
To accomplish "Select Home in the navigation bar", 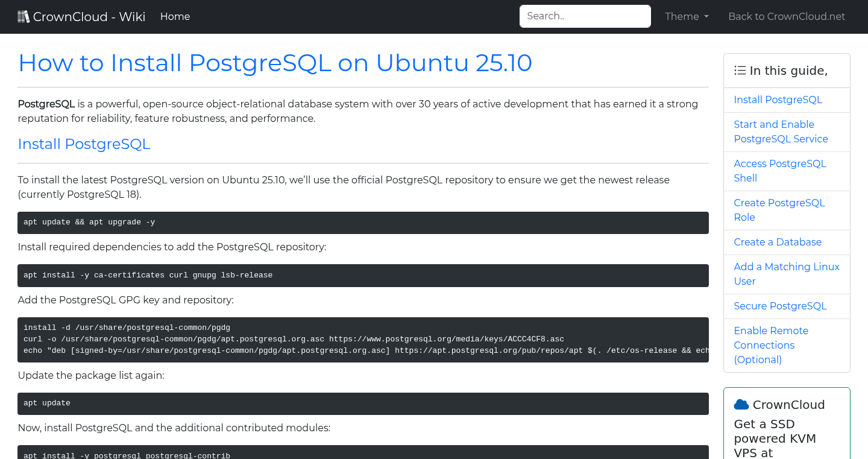I will 175,16.
